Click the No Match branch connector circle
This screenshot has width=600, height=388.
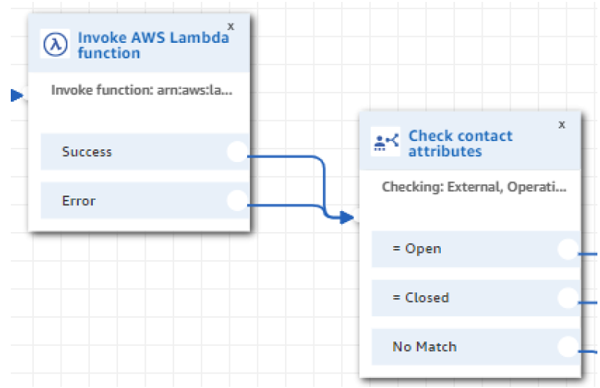[x=568, y=347]
